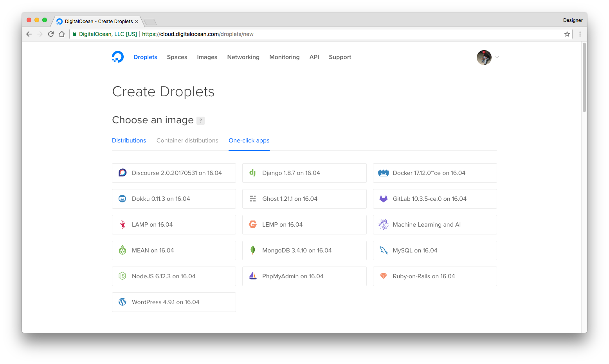Click the Designer profile label in Chrome
This screenshot has width=609, height=364.
point(573,20)
